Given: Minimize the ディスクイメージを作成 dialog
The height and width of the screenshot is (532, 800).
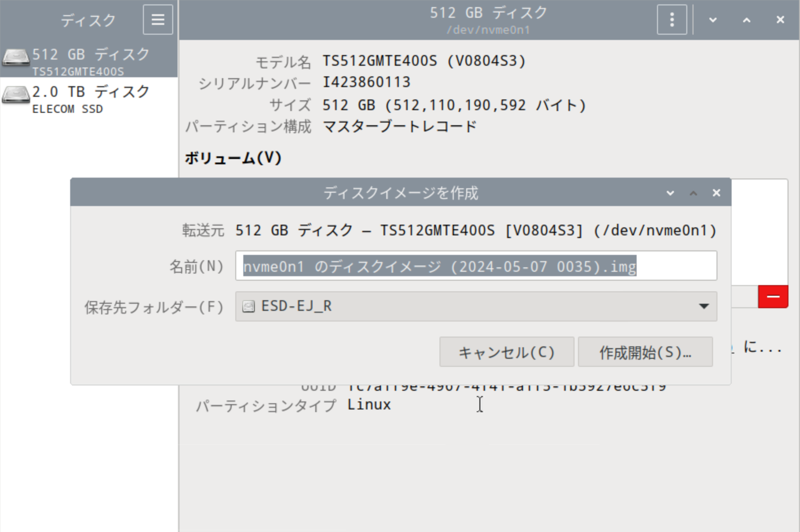Looking at the screenshot, I should click(x=670, y=193).
